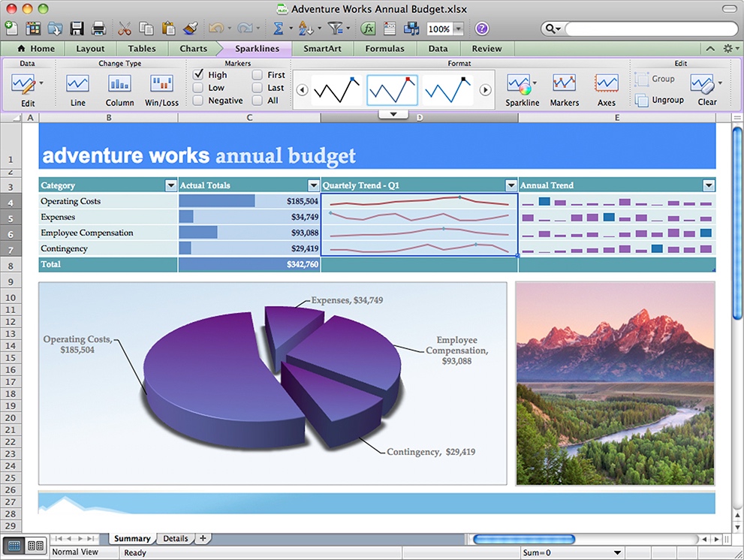
Task: Open the Actual Totals column filter dropdown
Action: click(x=313, y=185)
